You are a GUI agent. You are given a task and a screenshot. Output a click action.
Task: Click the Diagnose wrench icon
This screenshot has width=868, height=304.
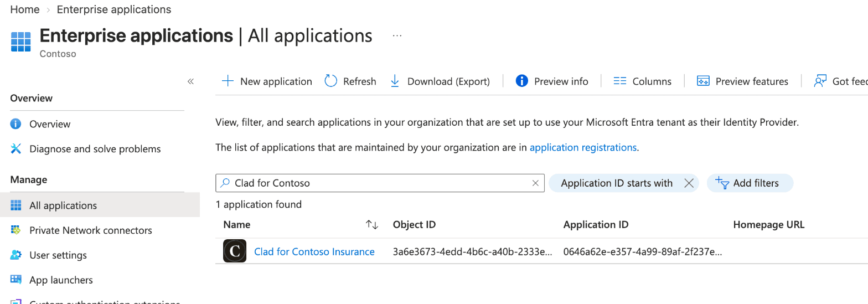click(x=16, y=149)
